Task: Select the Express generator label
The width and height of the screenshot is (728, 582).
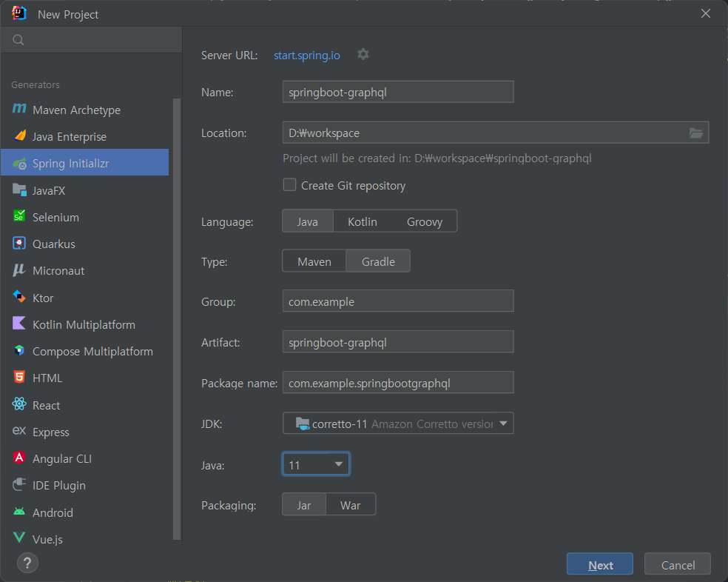Action: (51, 432)
